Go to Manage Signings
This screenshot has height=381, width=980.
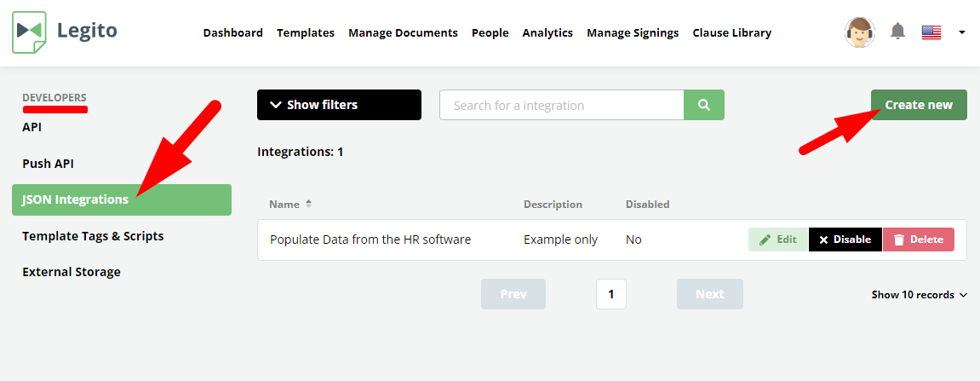tap(633, 32)
